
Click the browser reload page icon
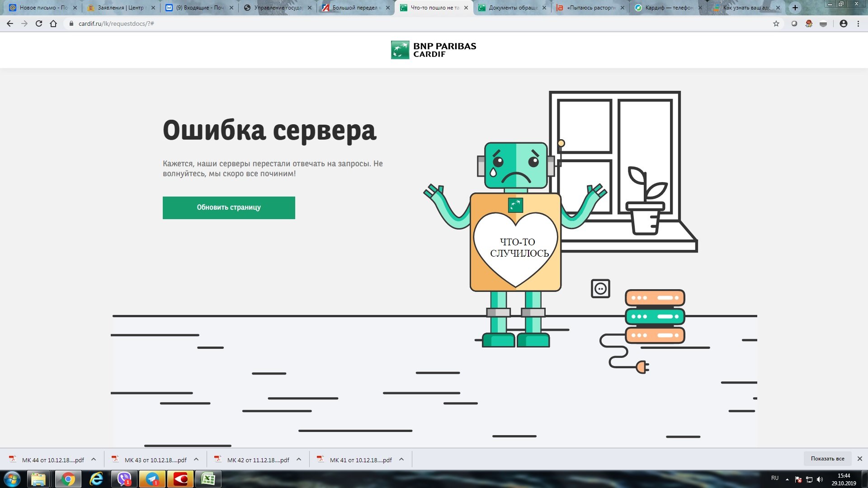(x=39, y=23)
